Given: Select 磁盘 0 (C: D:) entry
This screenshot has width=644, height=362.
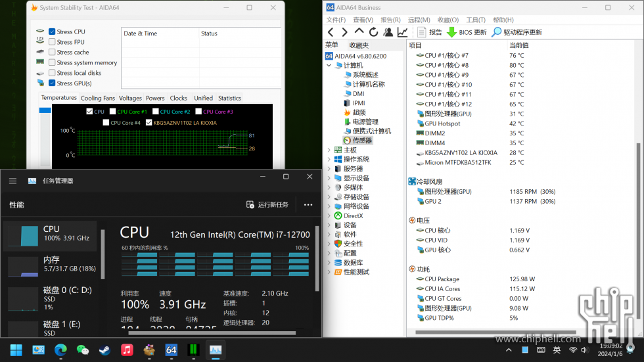Looking at the screenshot, I should coord(50,298).
